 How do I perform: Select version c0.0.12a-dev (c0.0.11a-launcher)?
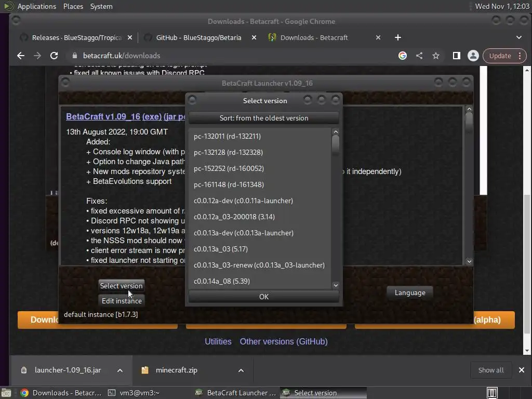(x=259, y=201)
